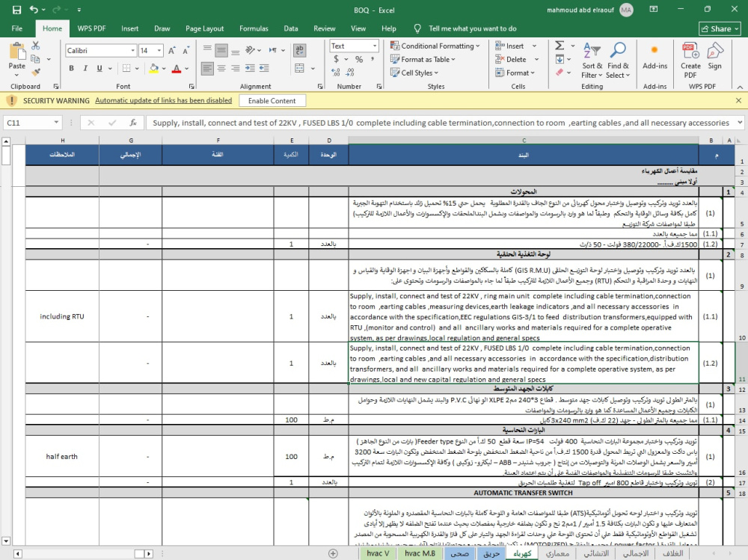Screen dimensions: 748x560
Task: Click the Sign icon in WPS PDF
Action: pos(714,56)
